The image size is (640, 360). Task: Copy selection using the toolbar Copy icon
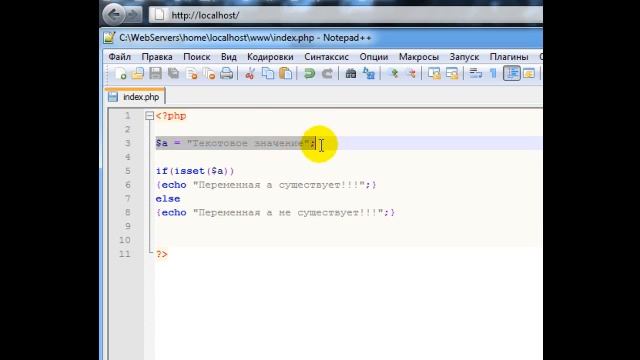pyautogui.click(x=268, y=73)
